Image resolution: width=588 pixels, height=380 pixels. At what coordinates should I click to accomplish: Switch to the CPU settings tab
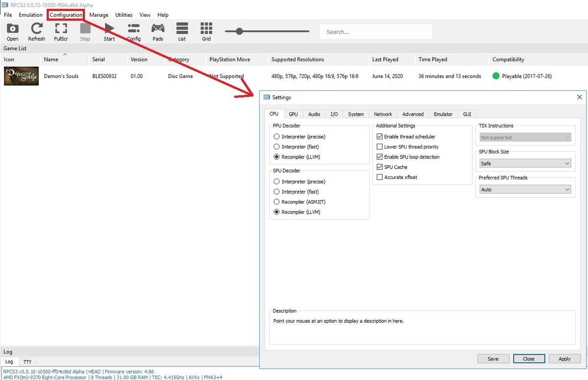click(274, 114)
